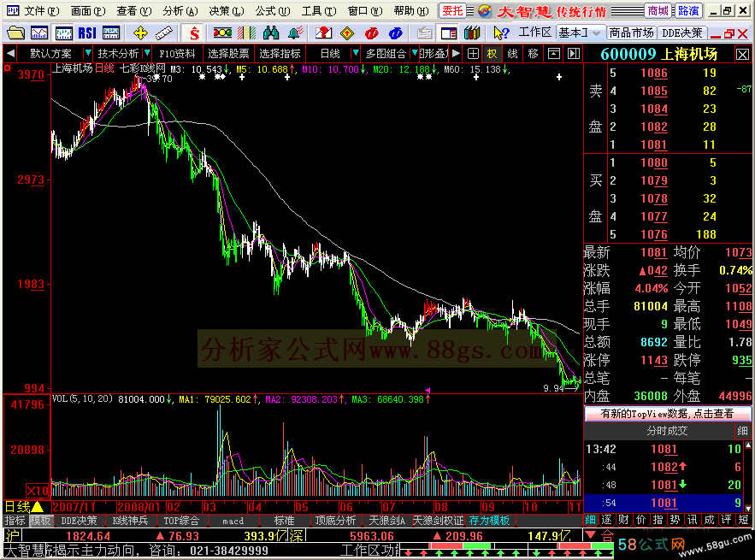The height and width of the screenshot is (560, 755).
Task: Select the macd template tab
Action: 233,521
